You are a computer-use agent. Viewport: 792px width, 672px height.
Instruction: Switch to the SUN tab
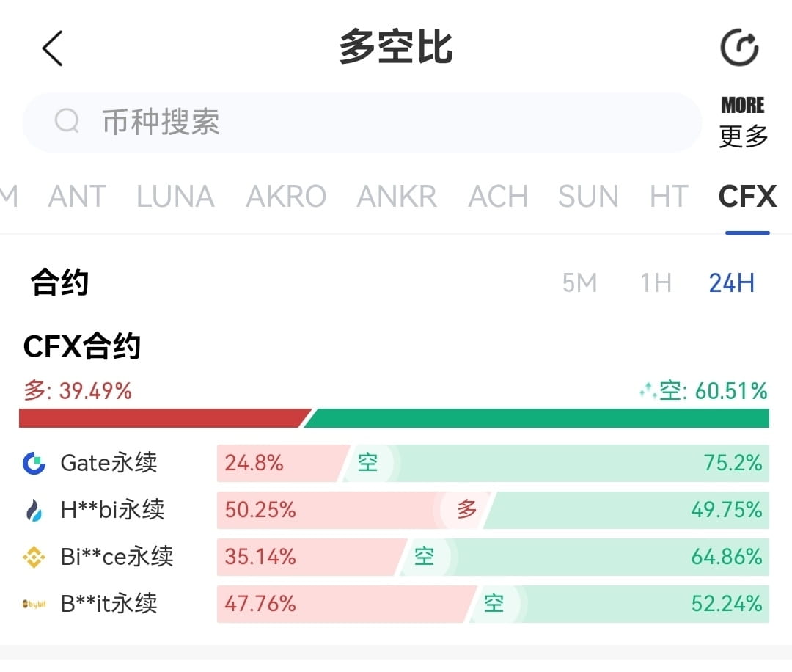tap(587, 196)
